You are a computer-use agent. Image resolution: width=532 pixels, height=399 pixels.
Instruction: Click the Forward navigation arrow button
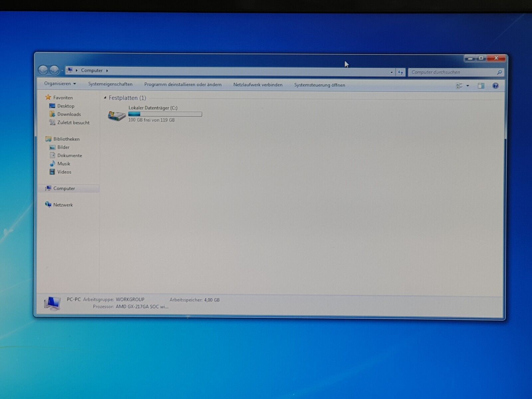pos(54,70)
